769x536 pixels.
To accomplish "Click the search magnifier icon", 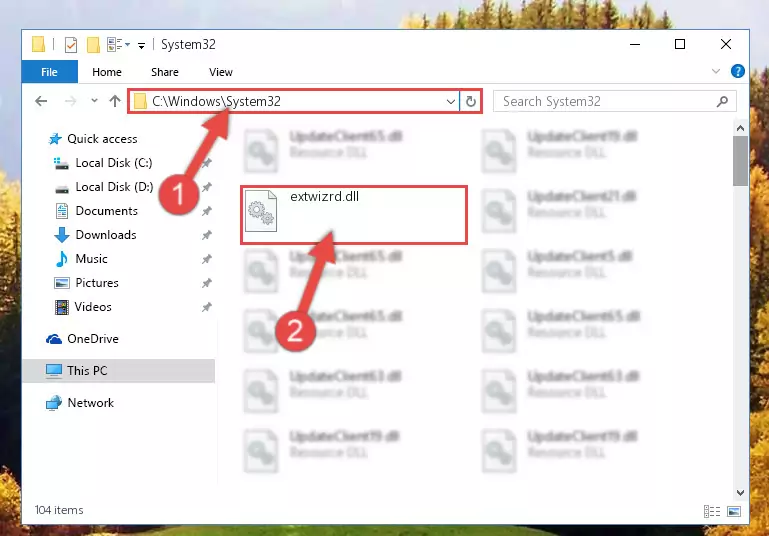I will (722, 102).
